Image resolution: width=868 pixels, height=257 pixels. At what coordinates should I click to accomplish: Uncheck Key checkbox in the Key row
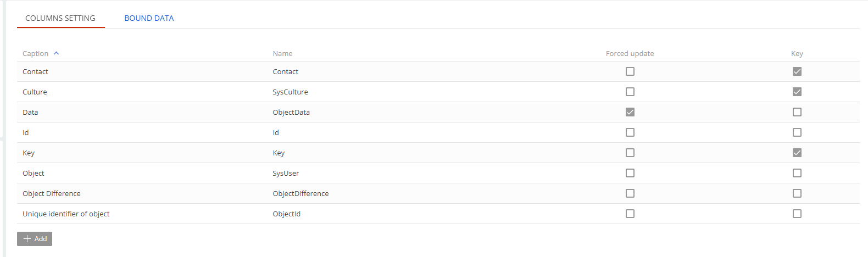[x=797, y=153]
